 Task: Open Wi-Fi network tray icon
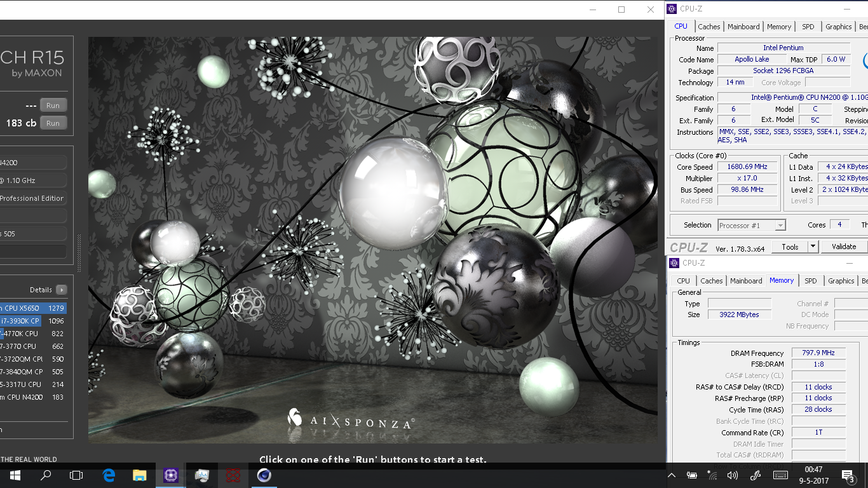point(712,475)
